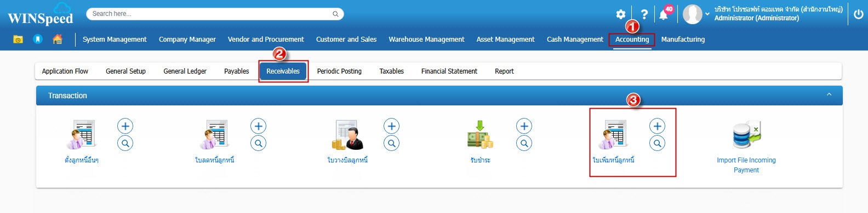The height and width of the screenshot is (213, 868).
Task: Switch to General Ledger tab
Action: coord(185,71)
